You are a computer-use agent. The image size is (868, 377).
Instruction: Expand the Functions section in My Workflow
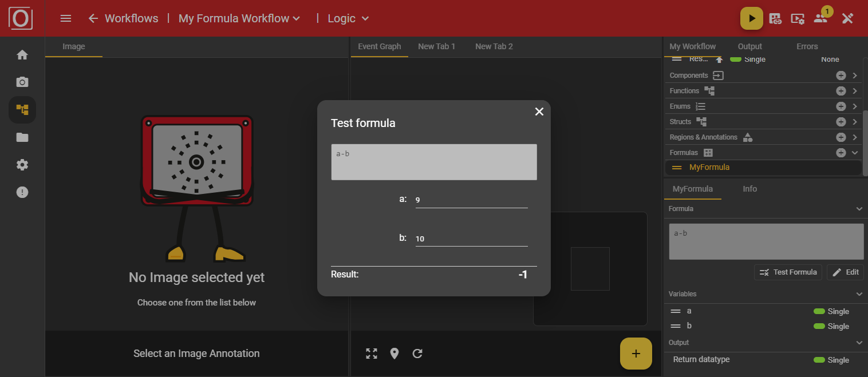[855, 90]
